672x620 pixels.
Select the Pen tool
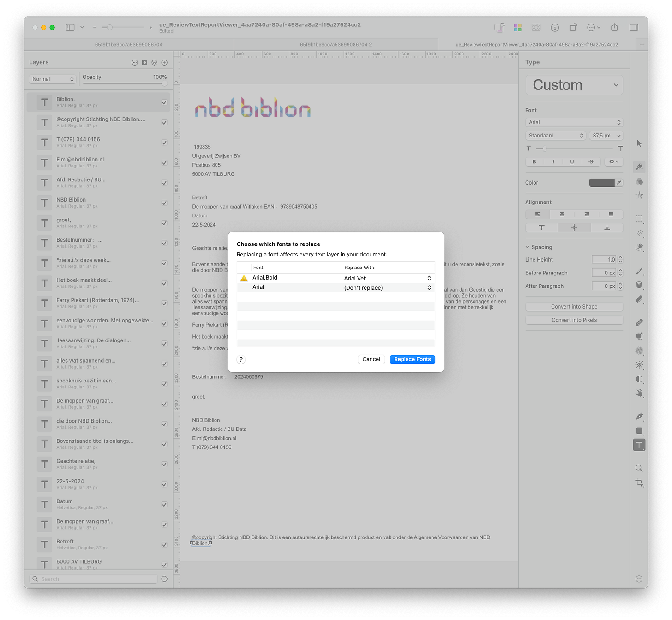[639, 416]
